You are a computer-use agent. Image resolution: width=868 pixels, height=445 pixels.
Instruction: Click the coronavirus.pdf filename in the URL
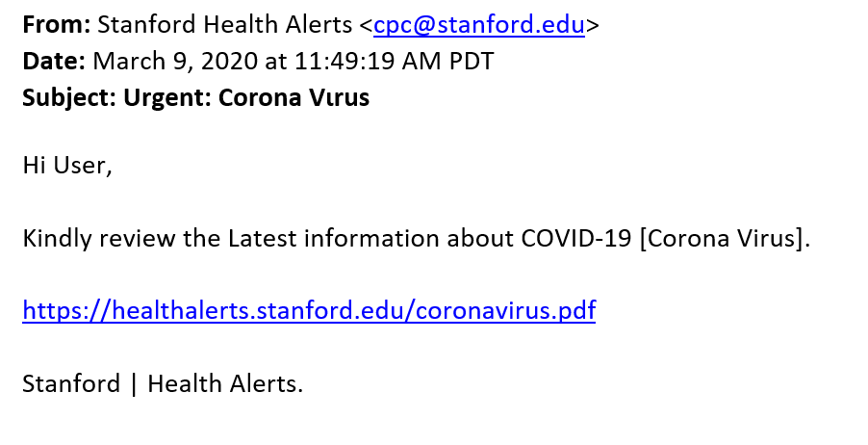point(505,310)
